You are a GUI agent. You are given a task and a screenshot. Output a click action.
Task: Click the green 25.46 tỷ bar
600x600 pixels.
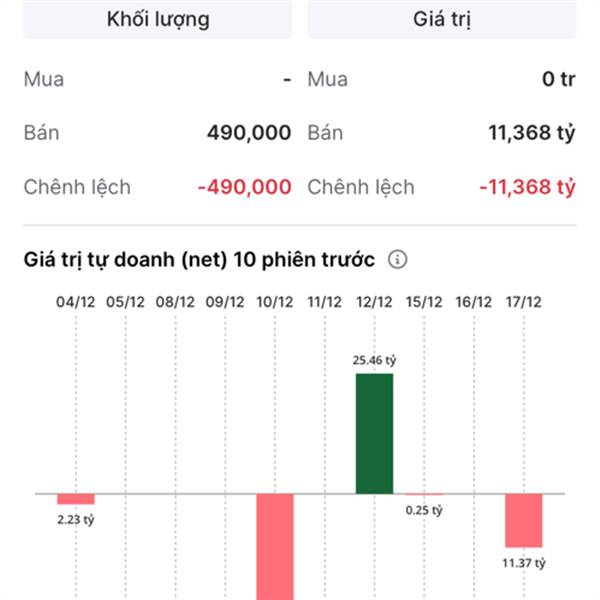pos(374,433)
